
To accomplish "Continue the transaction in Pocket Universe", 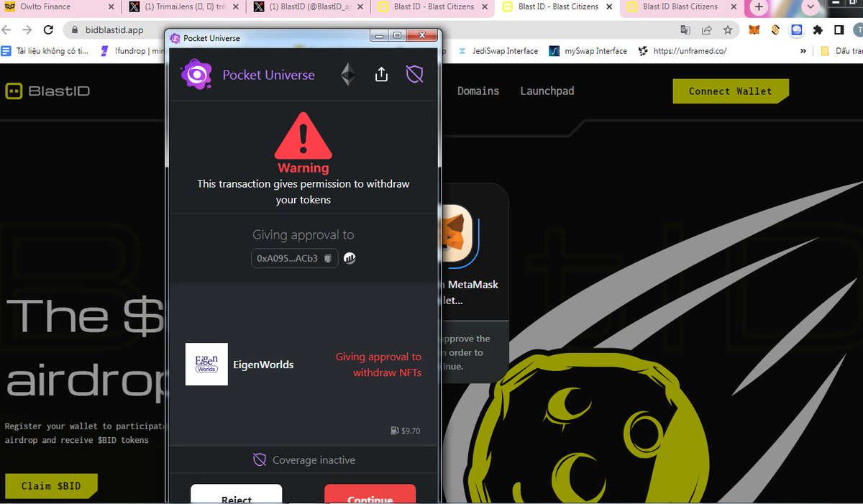I will (x=370, y=494).
